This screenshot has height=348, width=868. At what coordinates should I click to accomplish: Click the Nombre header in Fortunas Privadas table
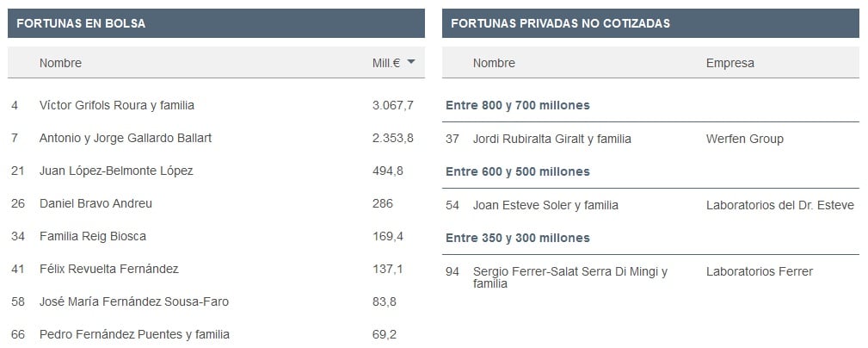click(x=494, y=63)
